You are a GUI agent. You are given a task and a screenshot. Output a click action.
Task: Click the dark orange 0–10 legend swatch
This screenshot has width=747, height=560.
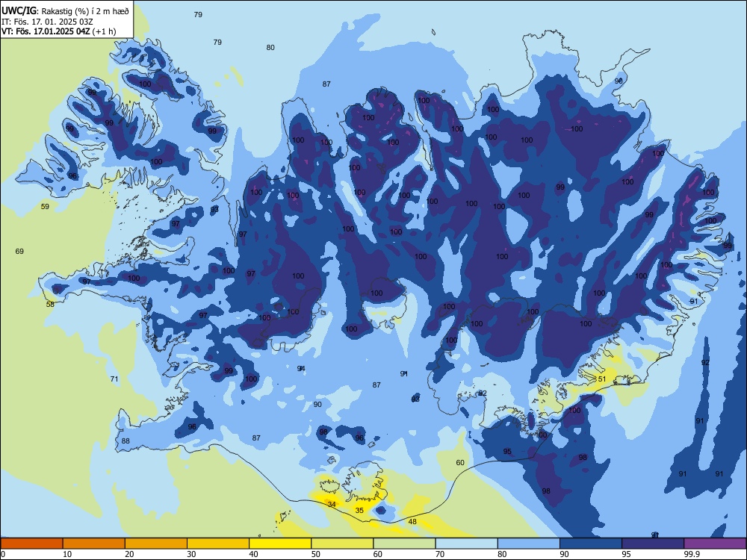tap(31, 544)
